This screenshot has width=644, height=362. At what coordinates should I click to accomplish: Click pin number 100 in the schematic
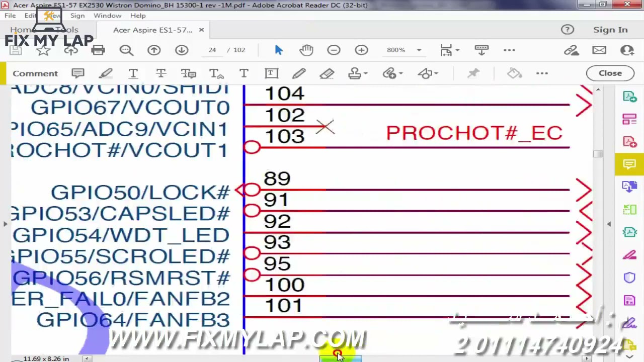click(284, 285)
